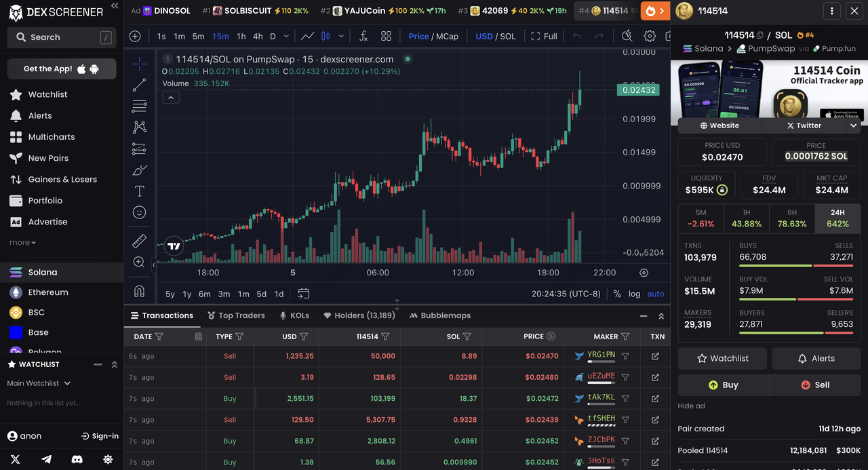The width and height of the screenshot is (868, 470).
Task: Pick the text annotation tool
Action: click(139, 191)
